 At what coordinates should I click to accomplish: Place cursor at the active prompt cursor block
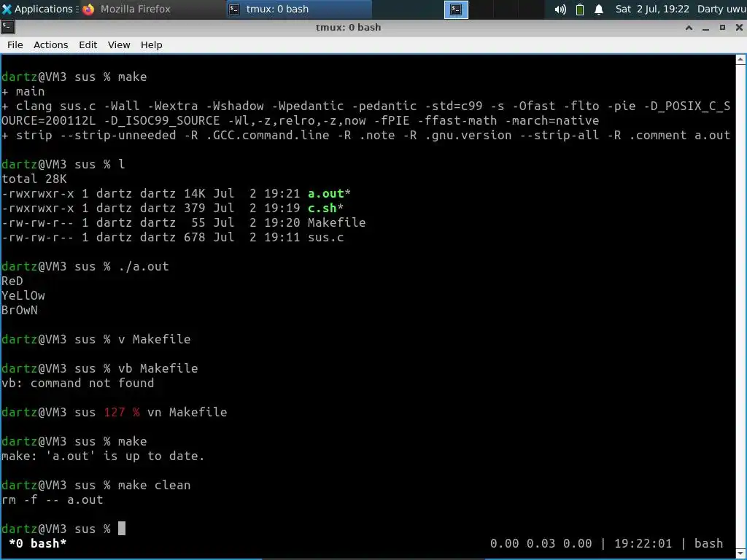click(122, 529)
